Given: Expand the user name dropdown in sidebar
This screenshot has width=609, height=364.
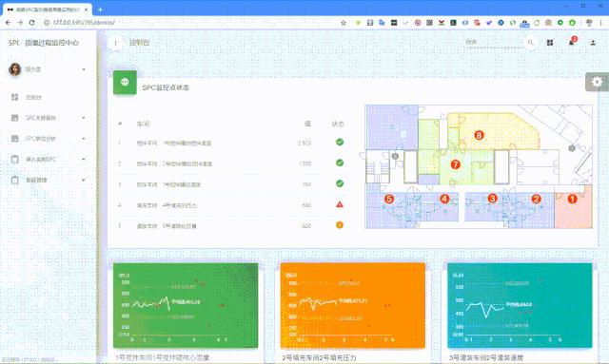Looking at the screenshot, I should pyautogui.click(x=84, y=69).
